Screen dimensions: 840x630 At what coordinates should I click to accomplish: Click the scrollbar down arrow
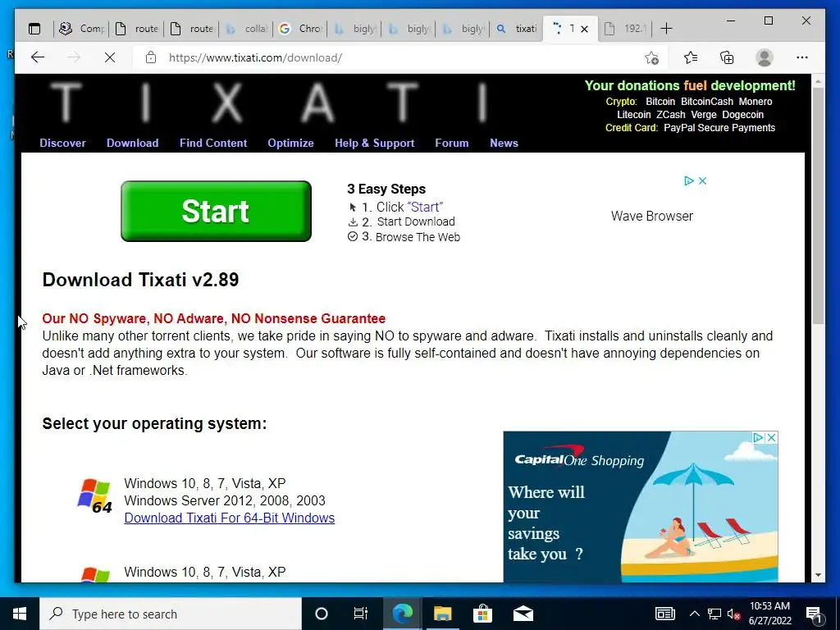point(818,575)
